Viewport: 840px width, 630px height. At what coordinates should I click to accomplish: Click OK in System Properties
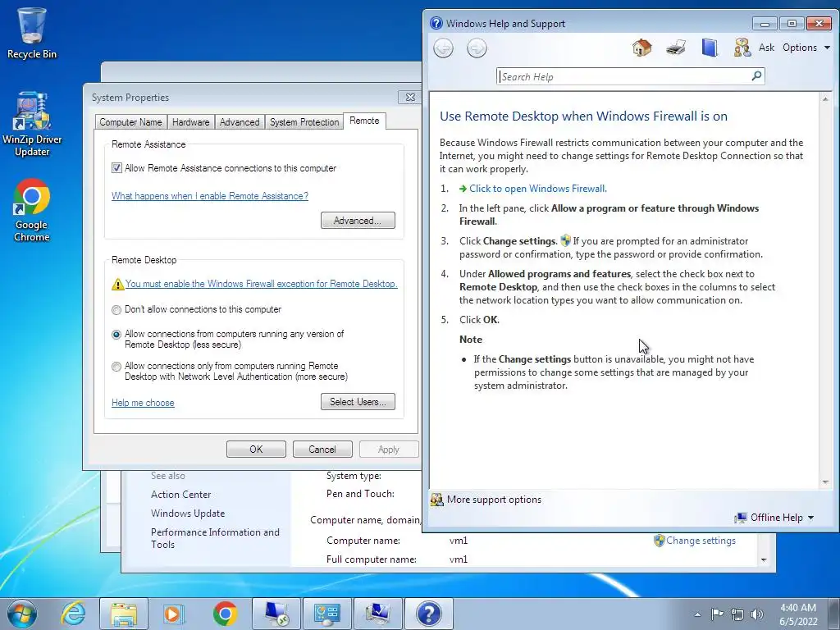tap(256, 449)
